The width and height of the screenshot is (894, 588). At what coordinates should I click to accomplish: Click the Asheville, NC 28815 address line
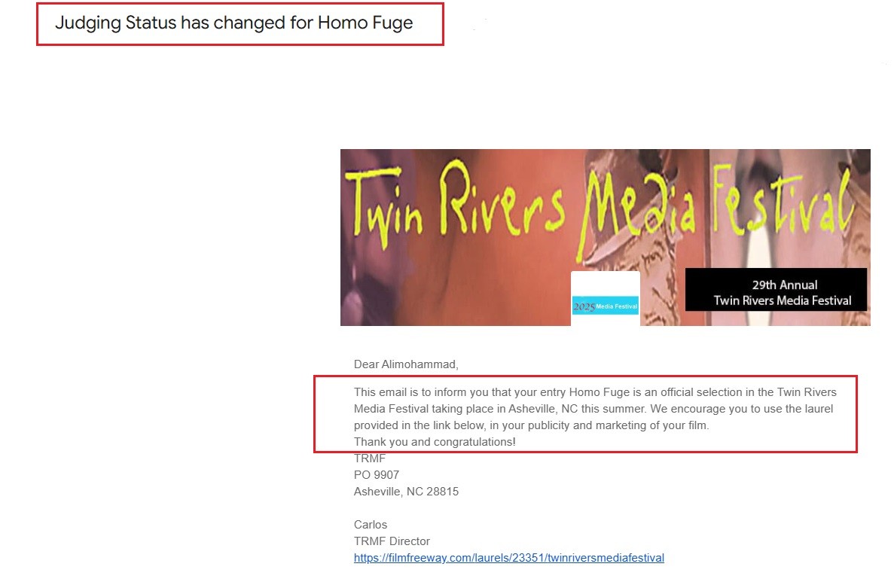pyautogui.click(x=406, y=491)
